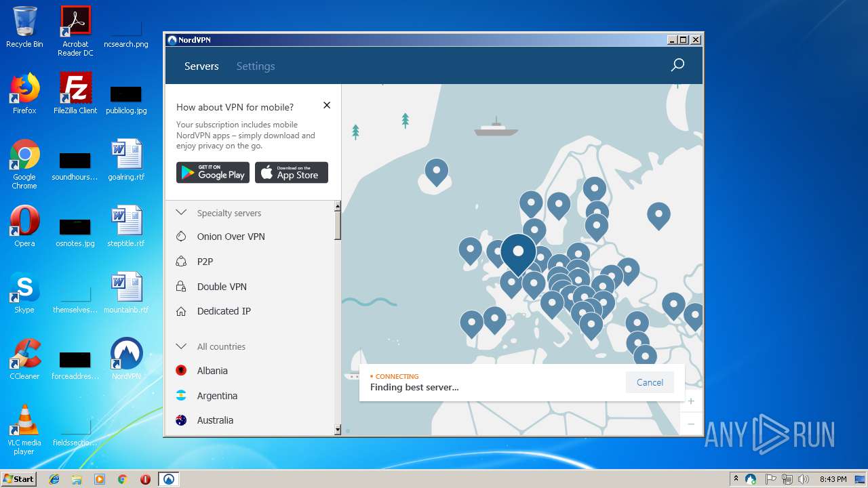Screen dimensions: 868x488
Task: Open VLC media player desktop shortcut
Action: coord(24,430)
